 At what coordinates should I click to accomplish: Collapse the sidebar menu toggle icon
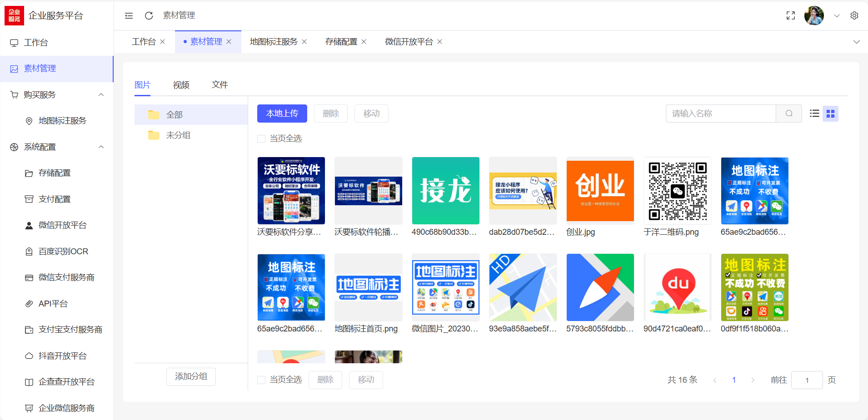pos(129,15)
